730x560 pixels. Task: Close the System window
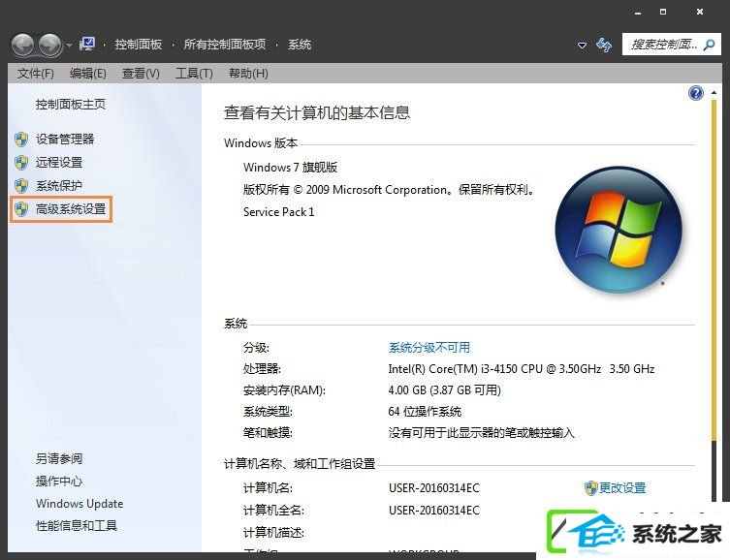[700, 12]
